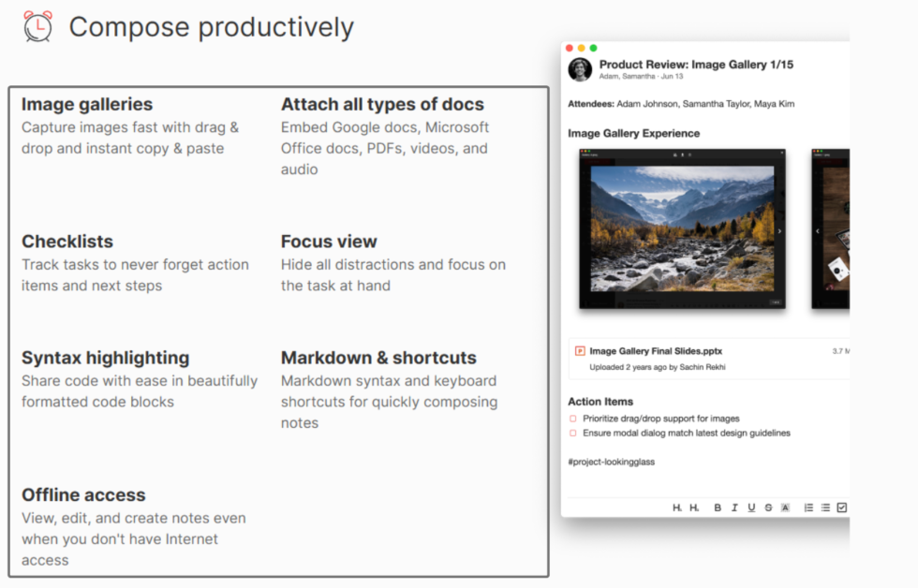Check the 'Ensure modal dialog match' item
918x588 pixels.
pyautogui.click(x=573, y=434)
